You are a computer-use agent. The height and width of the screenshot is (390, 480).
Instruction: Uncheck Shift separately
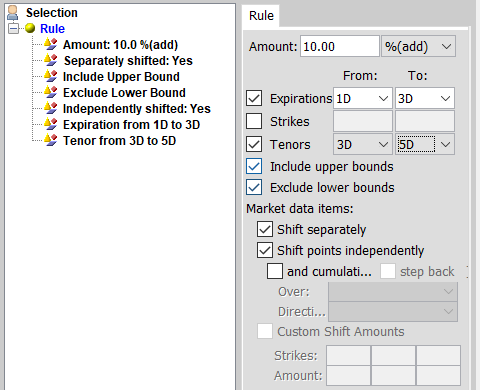(x=265, y=229)
